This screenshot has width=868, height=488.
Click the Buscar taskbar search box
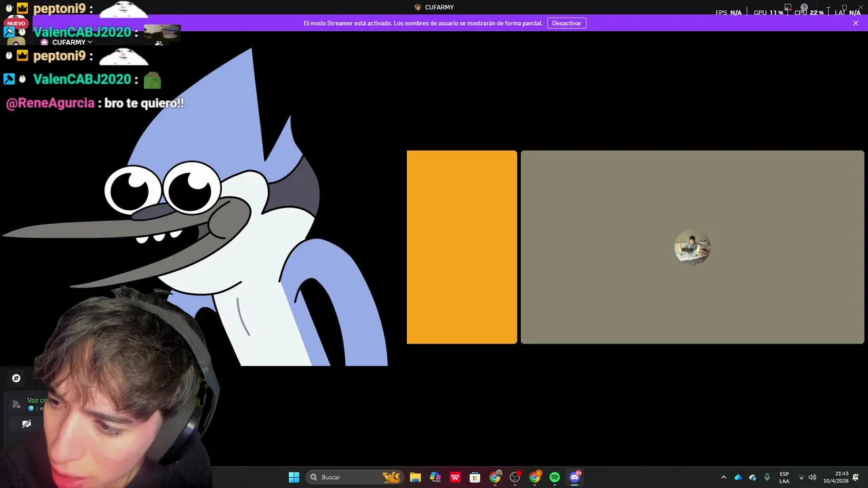(355, 477)
